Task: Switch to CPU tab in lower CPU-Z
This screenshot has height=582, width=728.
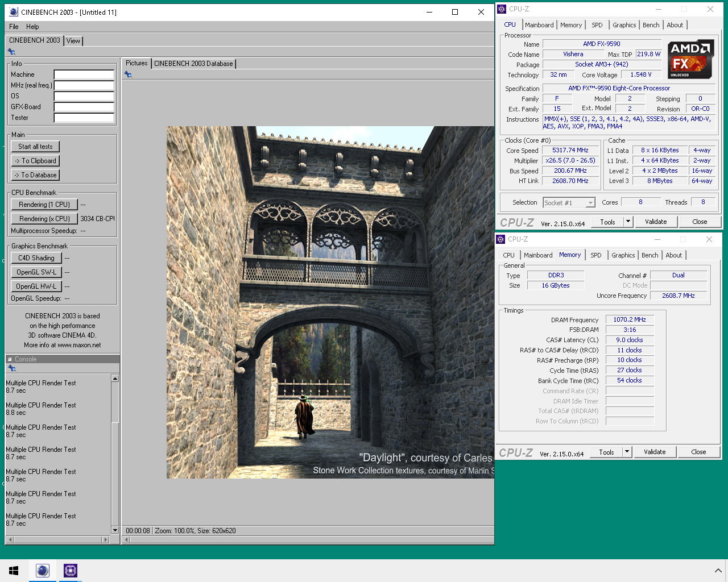Action: coord(509,255)
